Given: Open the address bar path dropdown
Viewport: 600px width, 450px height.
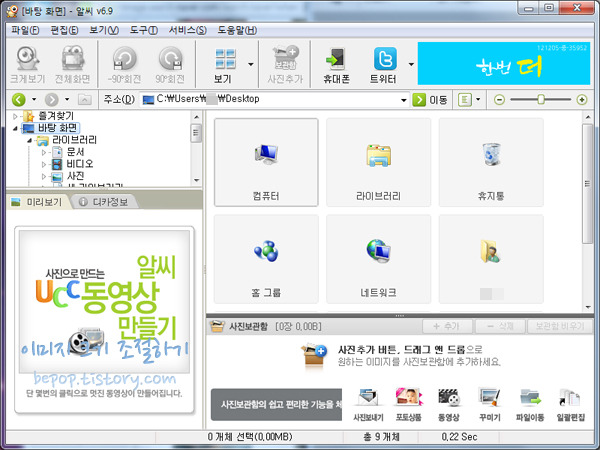Looking at the screenshot, I should click(x=403, y=100).
